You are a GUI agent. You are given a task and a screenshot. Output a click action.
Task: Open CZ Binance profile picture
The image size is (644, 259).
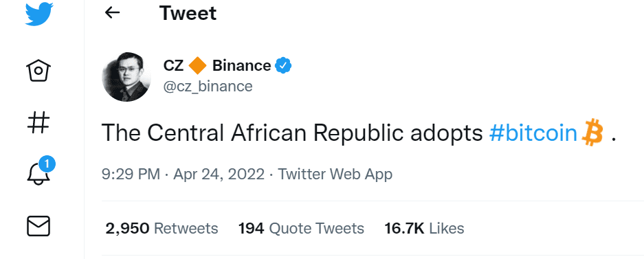click(126, 77)
